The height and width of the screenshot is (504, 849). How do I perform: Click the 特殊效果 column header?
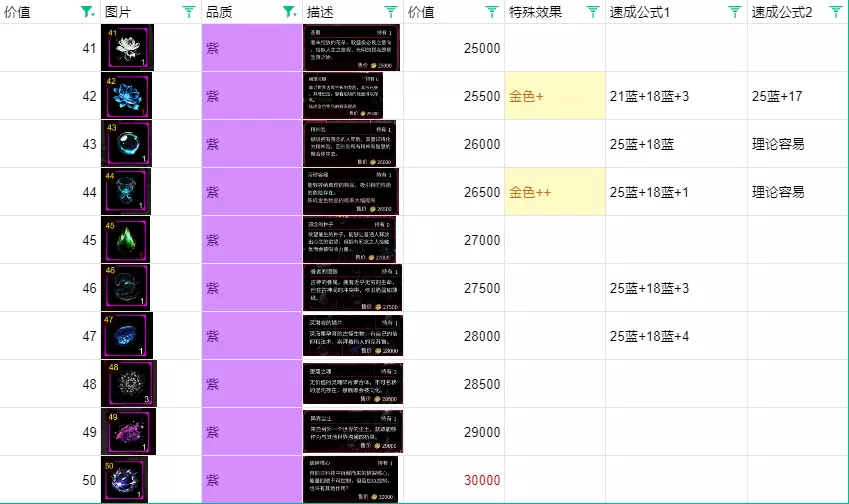point(555,11)
